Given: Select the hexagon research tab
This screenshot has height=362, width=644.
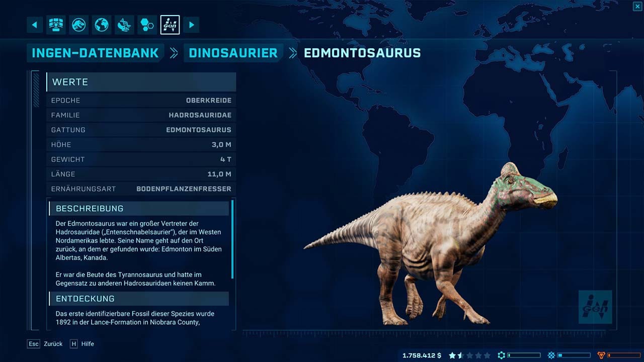Looking at the screenshot, I should [147, 25].
